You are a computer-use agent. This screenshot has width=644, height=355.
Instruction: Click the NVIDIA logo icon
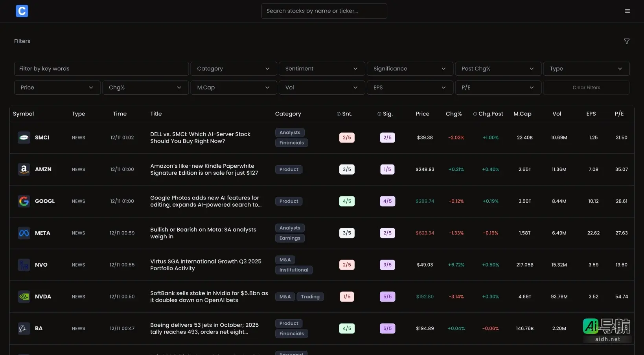[24, 297]
